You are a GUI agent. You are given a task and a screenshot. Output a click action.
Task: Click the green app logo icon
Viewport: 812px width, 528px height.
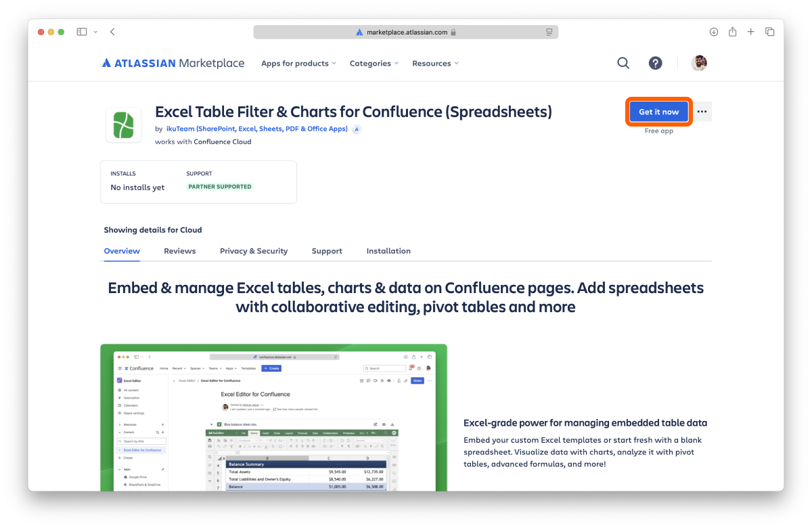click(123, 125)
